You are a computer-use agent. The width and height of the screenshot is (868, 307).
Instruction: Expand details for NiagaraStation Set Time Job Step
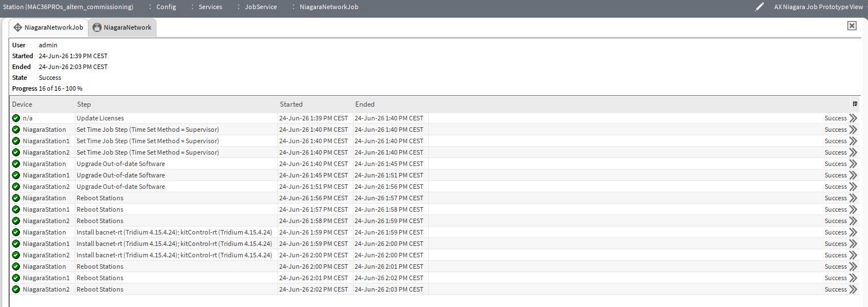853,130
